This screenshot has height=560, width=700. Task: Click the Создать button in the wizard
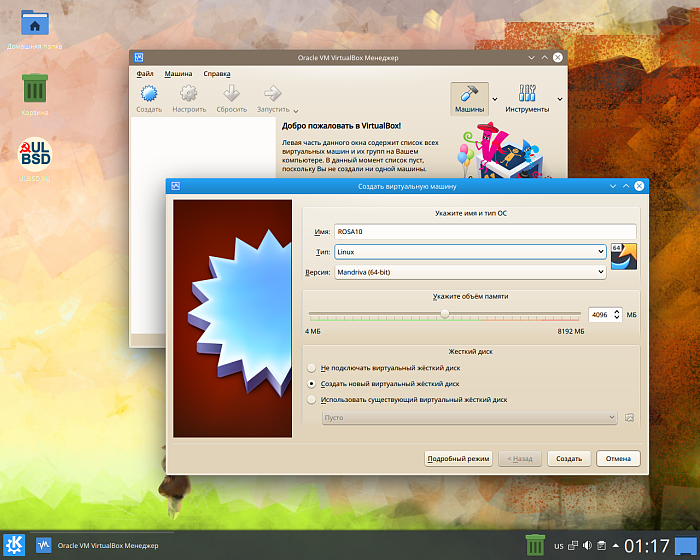click(x=569, y=459)
